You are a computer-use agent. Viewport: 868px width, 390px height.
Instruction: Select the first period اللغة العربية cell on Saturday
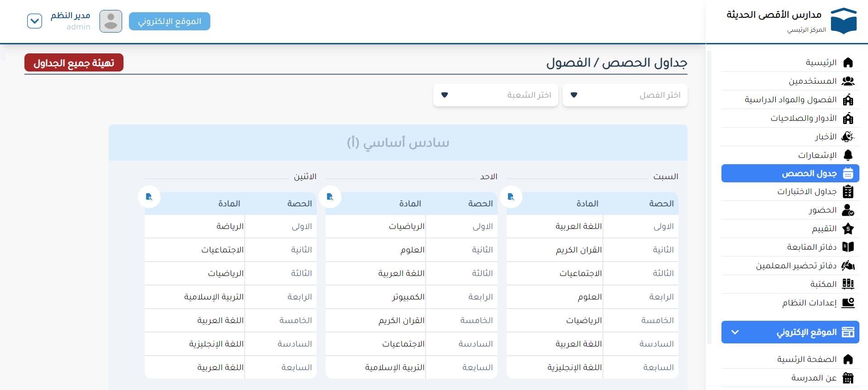[x=578, y=226]
